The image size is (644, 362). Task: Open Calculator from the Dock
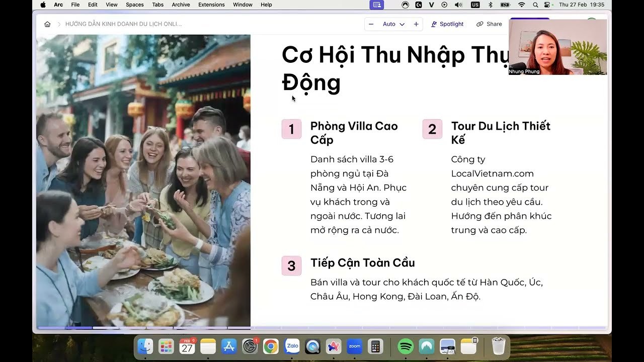point(375,346)
